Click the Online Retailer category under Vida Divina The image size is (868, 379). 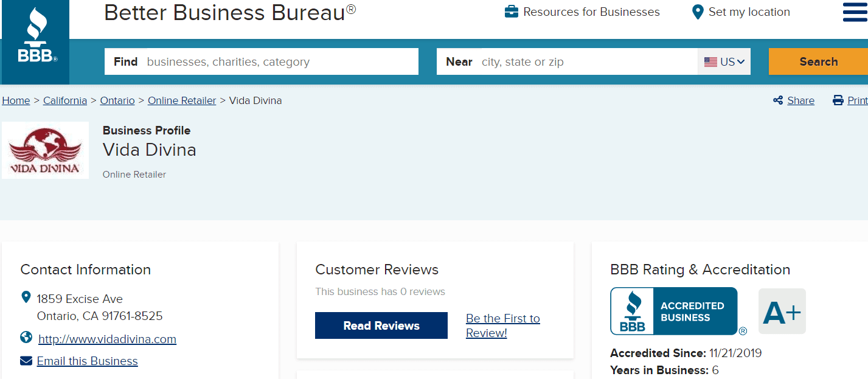pyautogui.click(x=134, y=175)
